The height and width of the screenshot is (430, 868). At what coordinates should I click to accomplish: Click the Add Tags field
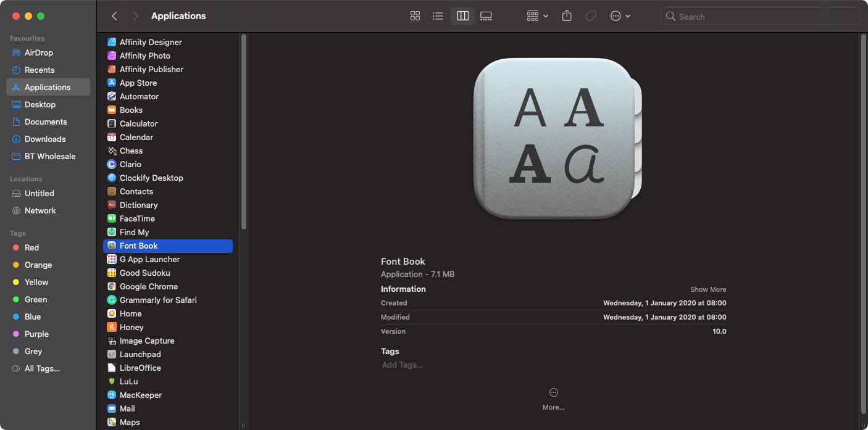[x=403, y=365]
